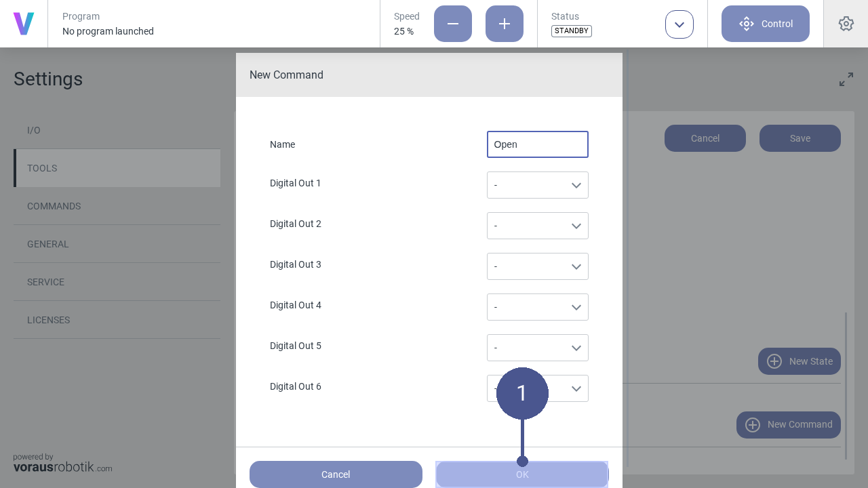Open the Control panel button

[766, 24]
